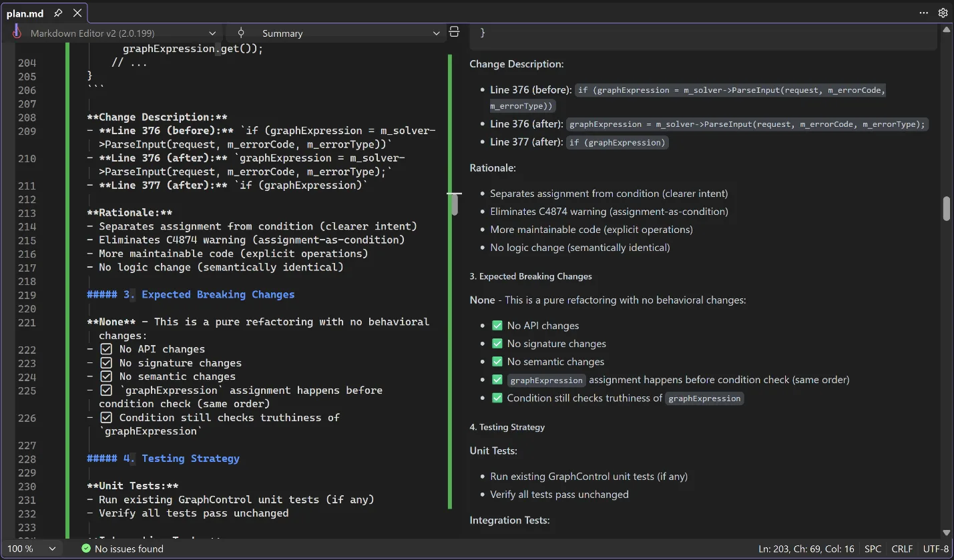This screenshot has width=954, height=560.
Task: Click the CRLF line-ending indicator
Action: [x=902, y=548]
